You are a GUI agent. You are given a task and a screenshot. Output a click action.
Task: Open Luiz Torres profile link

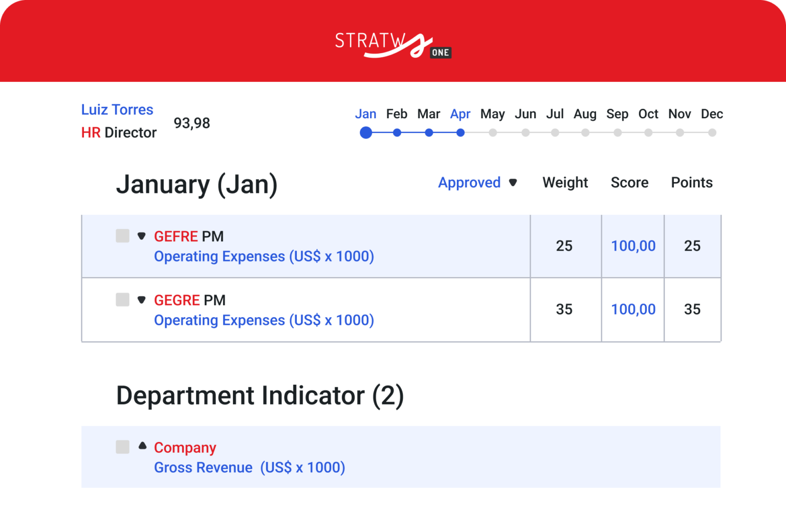(117, 109)
